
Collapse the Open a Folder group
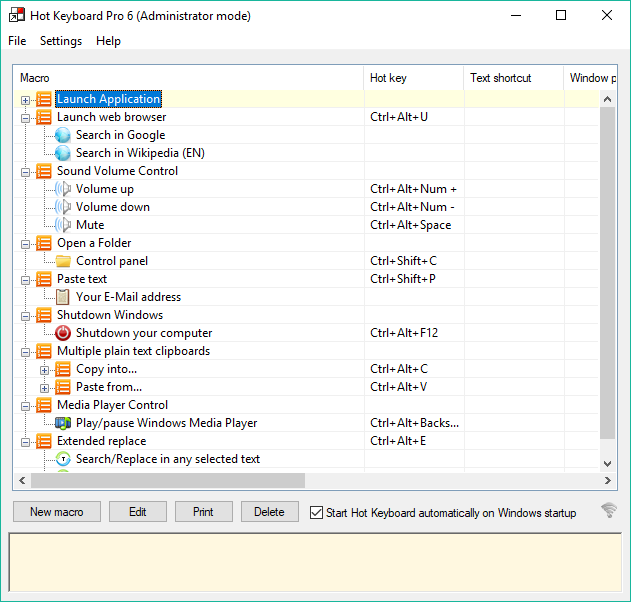point(25,244)
